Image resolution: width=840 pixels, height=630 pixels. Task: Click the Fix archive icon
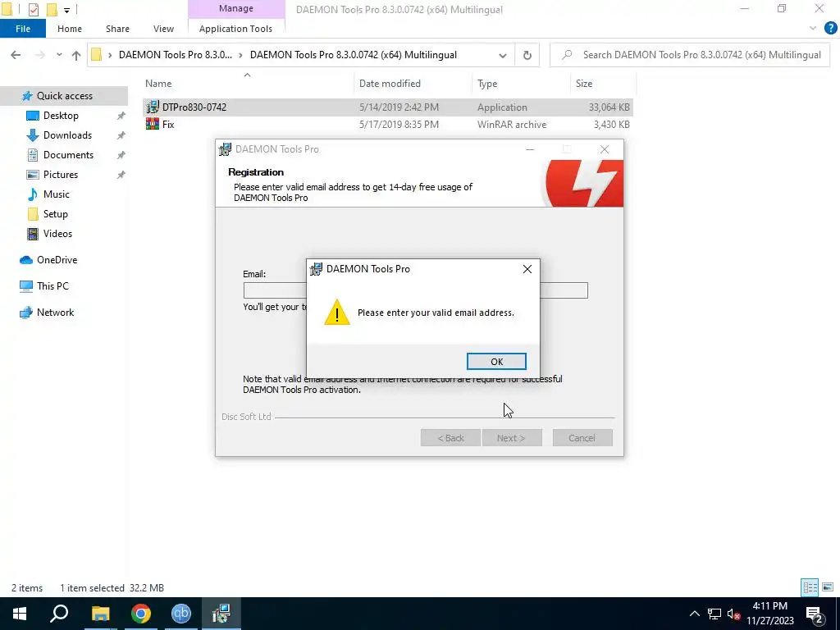153,125
